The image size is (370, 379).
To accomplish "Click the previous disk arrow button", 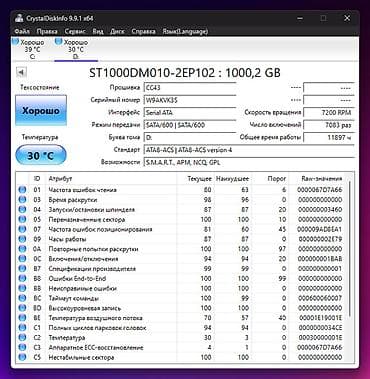I will click(x=21, y=72).
